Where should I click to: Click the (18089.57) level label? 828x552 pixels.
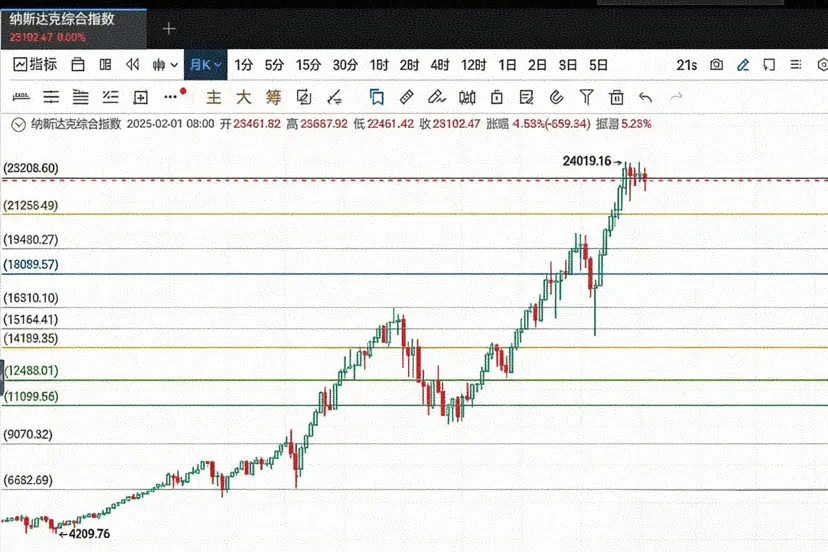(x=31, y=265)
